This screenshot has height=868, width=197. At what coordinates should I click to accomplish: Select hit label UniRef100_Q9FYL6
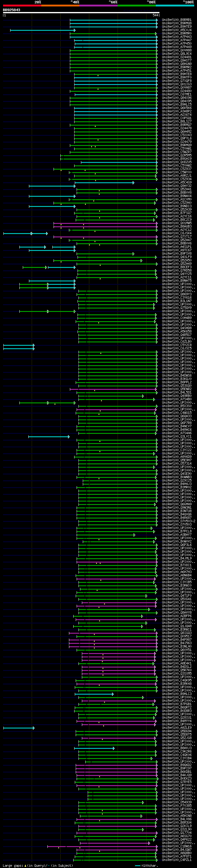coord(176,139)
